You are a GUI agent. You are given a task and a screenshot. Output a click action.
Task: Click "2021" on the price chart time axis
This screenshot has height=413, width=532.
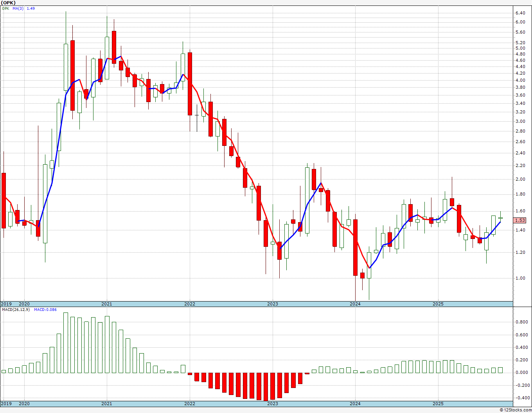pos(107,304)
